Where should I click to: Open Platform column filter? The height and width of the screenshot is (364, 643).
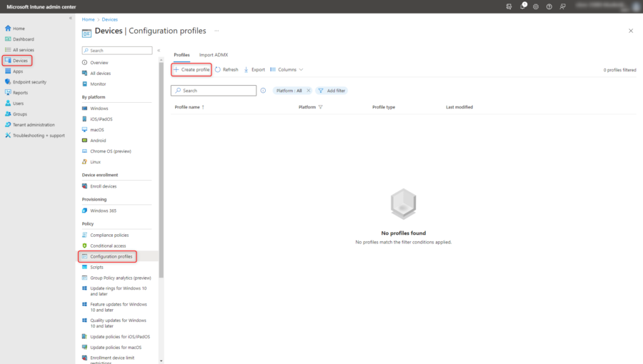pyautogui.click(x=320, y=107)
